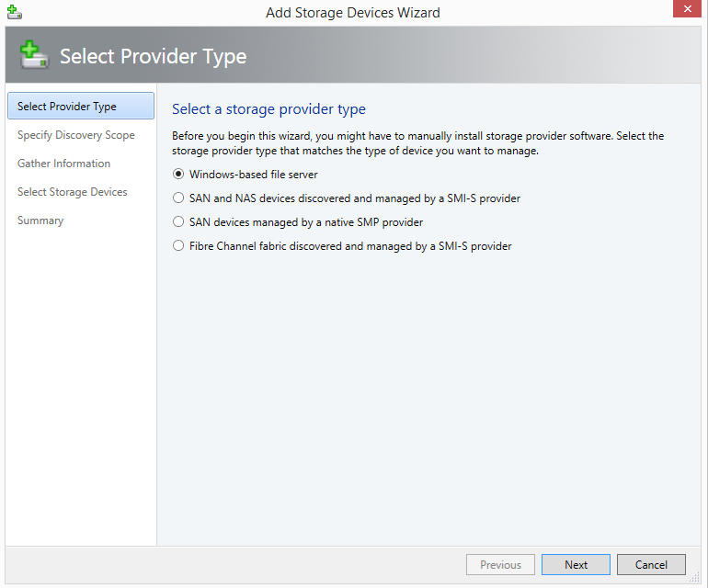This screenshot has width=708, height=588.
Task: Click the resize grip at window corner
Action: [697, 578]
